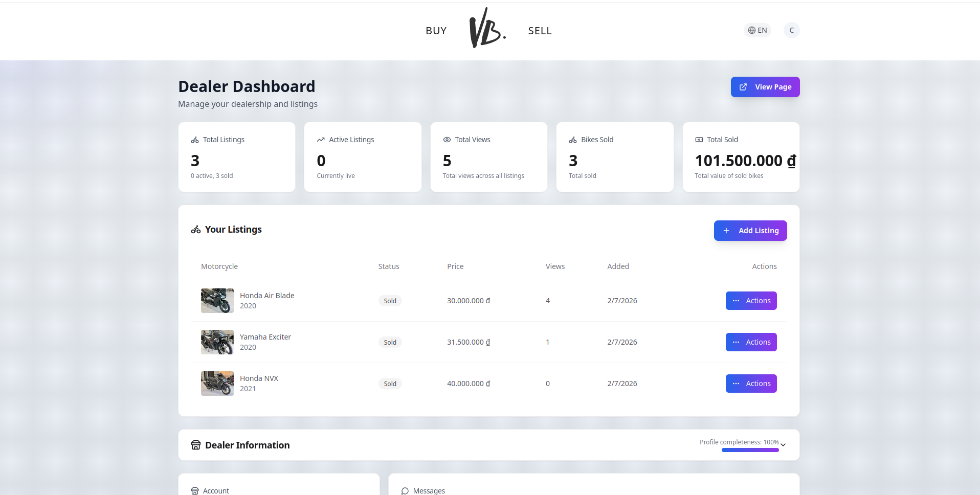Screen dimensions: 980x495
Task: Click the Messages speech bubble icon
Action: point(405,491)
